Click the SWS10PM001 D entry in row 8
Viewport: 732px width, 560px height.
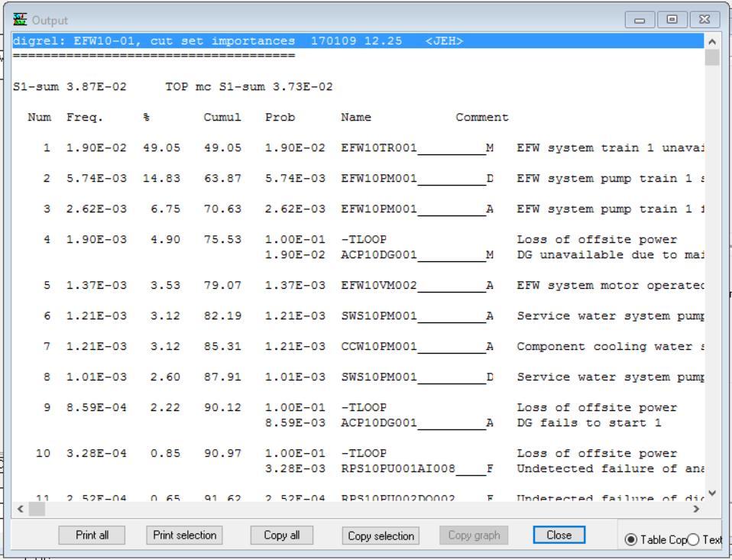[x=417, y=377]
